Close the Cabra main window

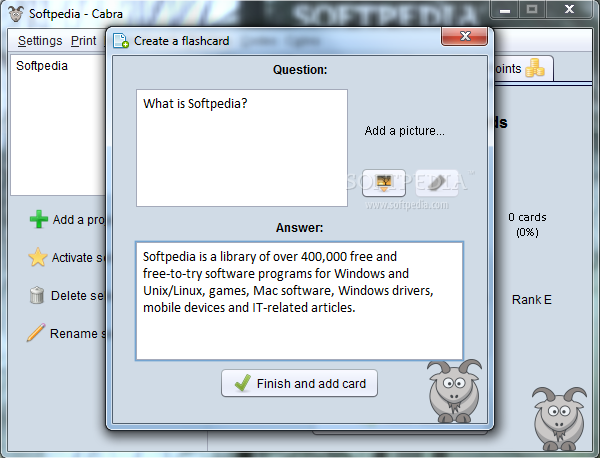click(569, 10)
